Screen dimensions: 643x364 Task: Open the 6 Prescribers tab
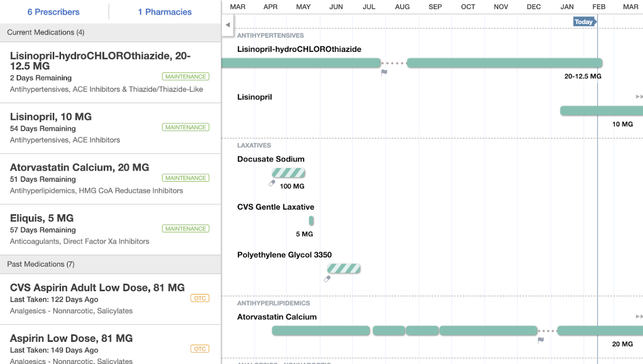(54, 12)
